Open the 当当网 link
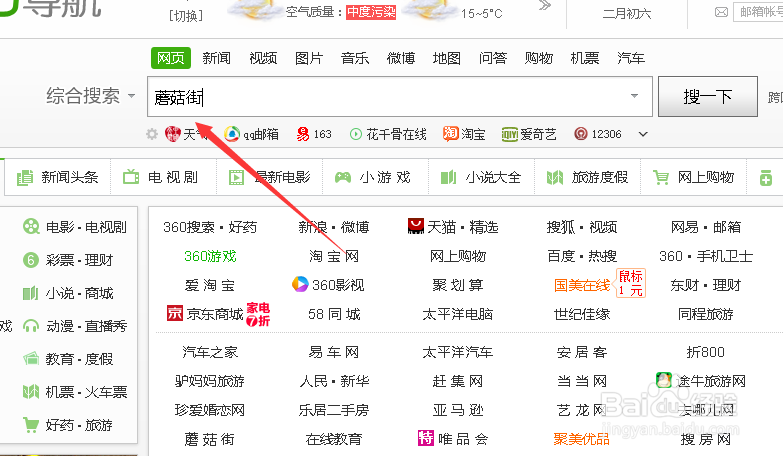 [582, 381]
